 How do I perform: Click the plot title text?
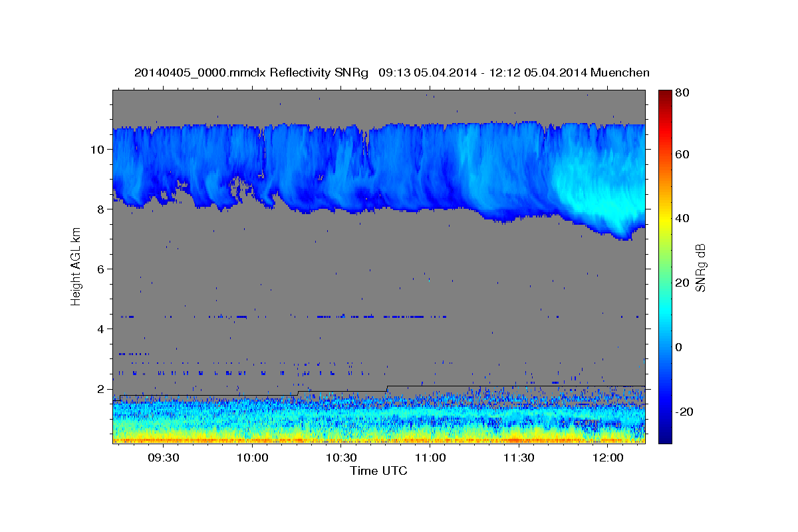click(392, 72)
